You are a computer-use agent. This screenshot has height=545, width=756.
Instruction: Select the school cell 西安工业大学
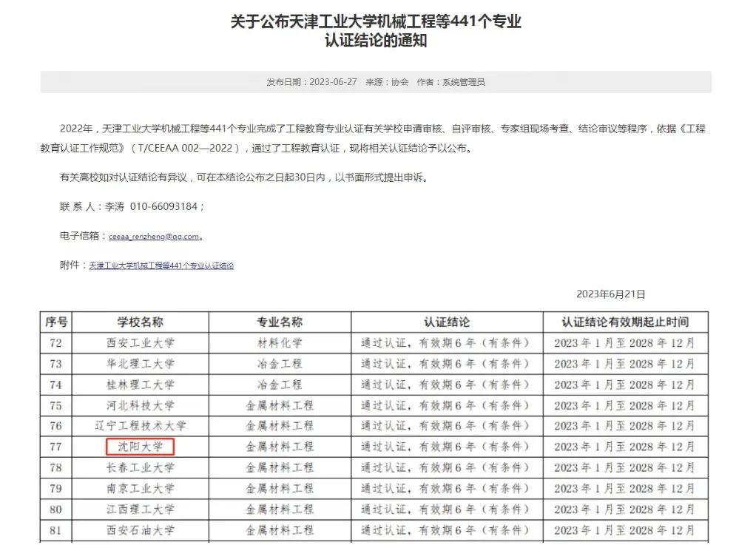click(x=141, y=343)
